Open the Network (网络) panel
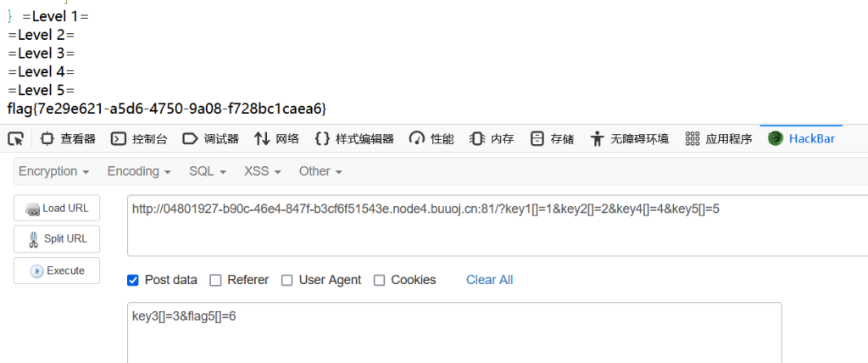This screenshot has width=868, height=363. click(276, 138)
